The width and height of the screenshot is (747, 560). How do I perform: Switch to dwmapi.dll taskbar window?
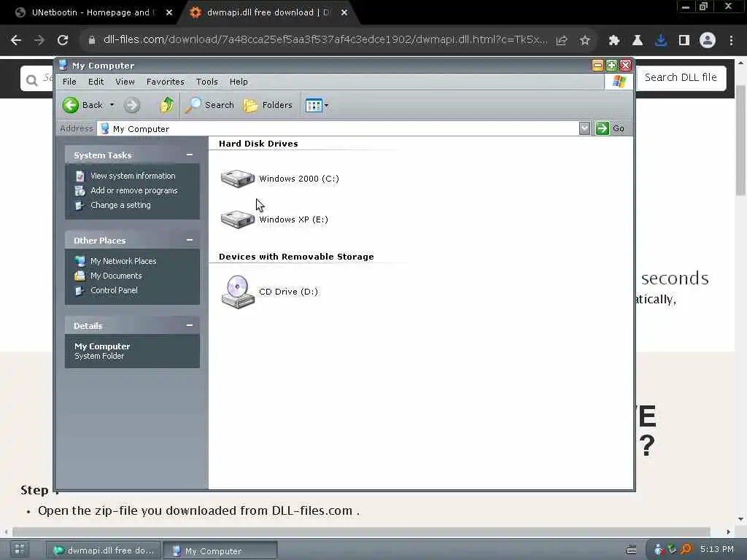(x=104, y=551)
